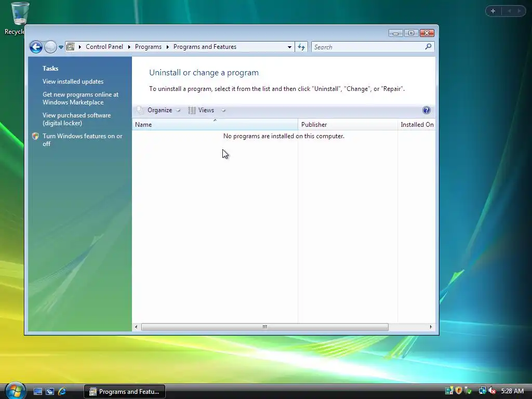The height and width of the screenshot is (399, 532).
Task: Click the muted volume tray icon
Action: [491, 391]
